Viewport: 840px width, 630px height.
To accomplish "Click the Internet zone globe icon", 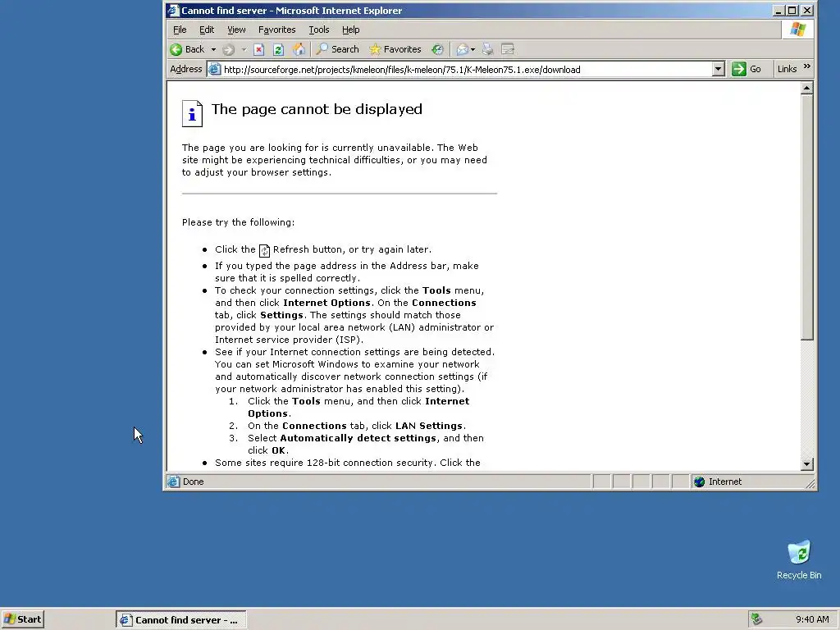I will pos(699,482).
